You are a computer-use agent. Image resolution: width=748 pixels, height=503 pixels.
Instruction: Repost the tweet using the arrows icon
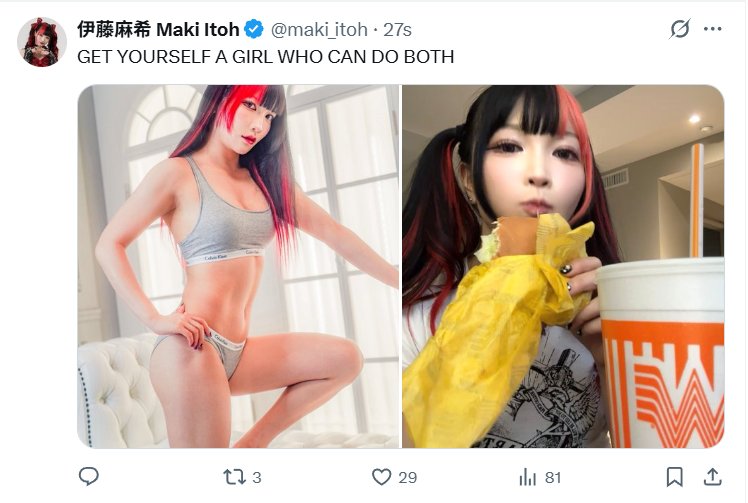point(234,477)
